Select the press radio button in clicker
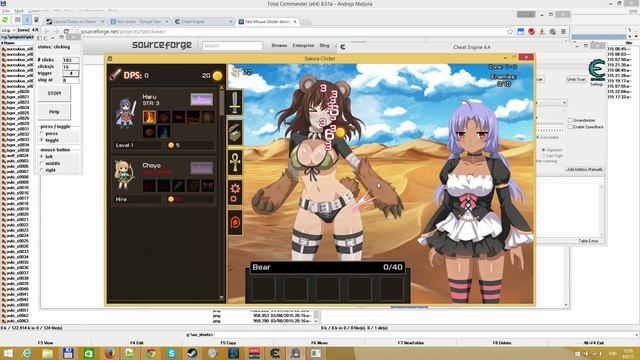Image resolution: width=640 pixels, height=360 pixels. point(42,133)
